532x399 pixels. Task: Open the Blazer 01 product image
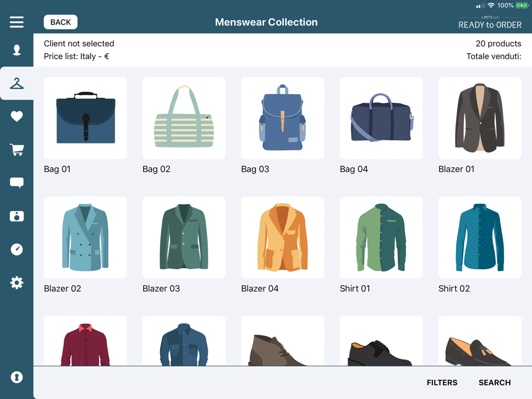pyautogui.click(x=480, y=118)
